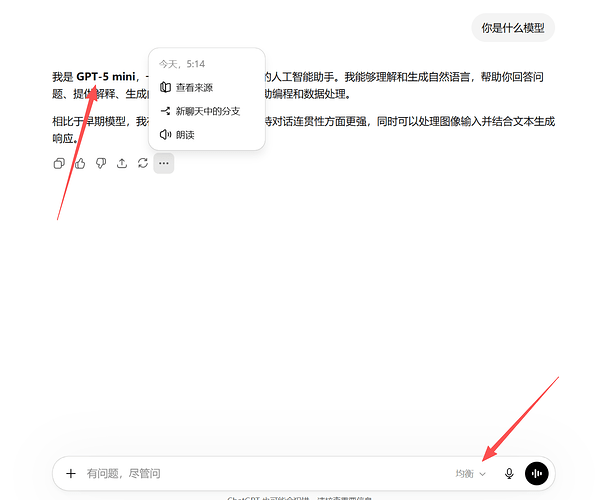This screenshot has height=500, width=610.
Task: Click the 你是什么模型 user message bubble
Action: coord(513,28)
